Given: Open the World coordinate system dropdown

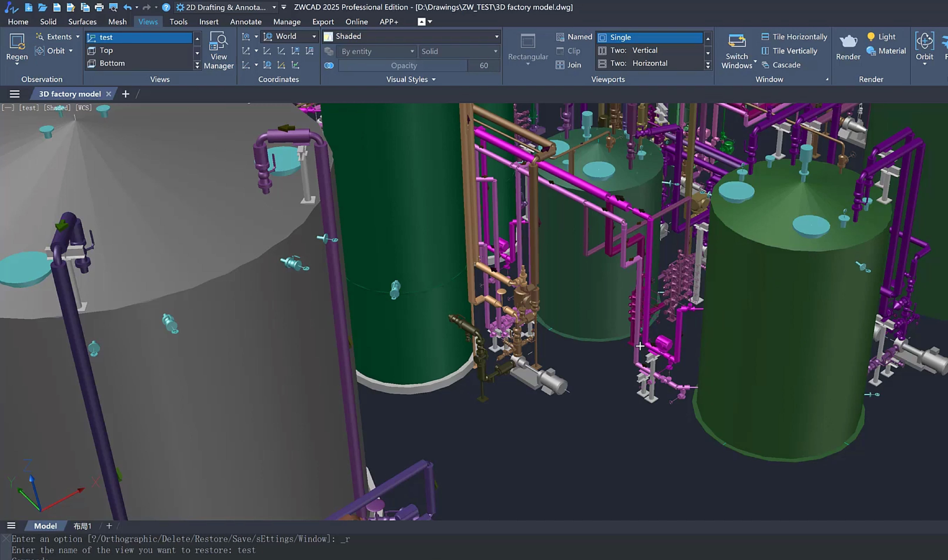Looking at the screenshot, I should 290,36.
